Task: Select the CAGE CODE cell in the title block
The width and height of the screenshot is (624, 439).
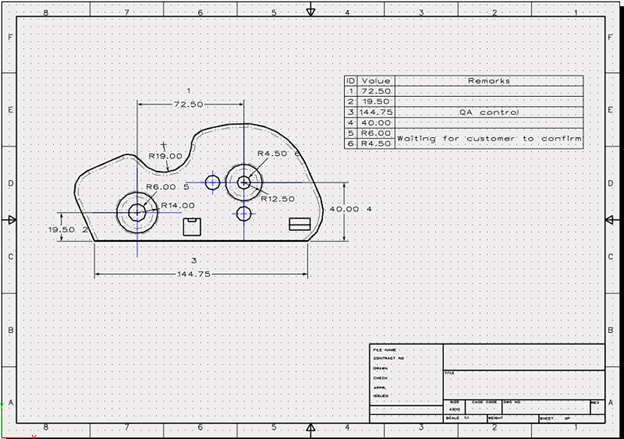Action: click(484, 407)
